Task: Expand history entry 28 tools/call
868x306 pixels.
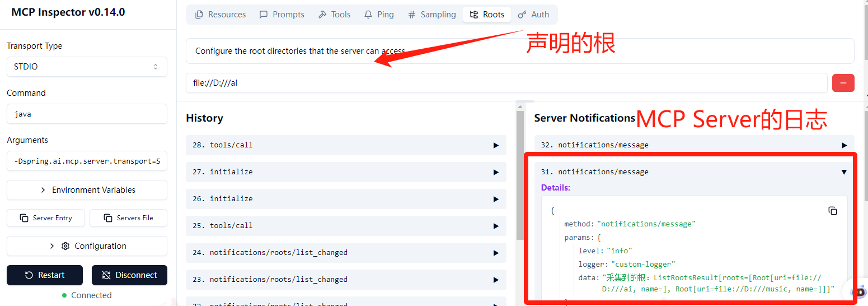Action: click(346, 145)
